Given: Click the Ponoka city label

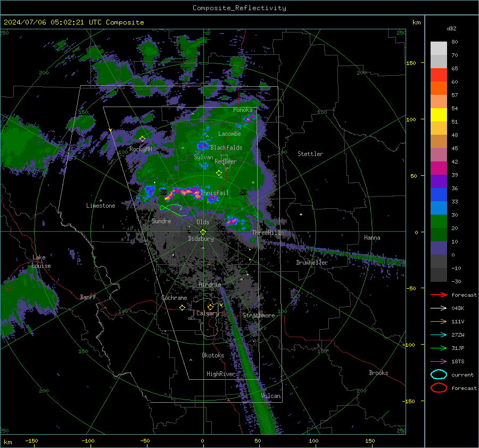Looking at the screenshot, I should (243, 110).
